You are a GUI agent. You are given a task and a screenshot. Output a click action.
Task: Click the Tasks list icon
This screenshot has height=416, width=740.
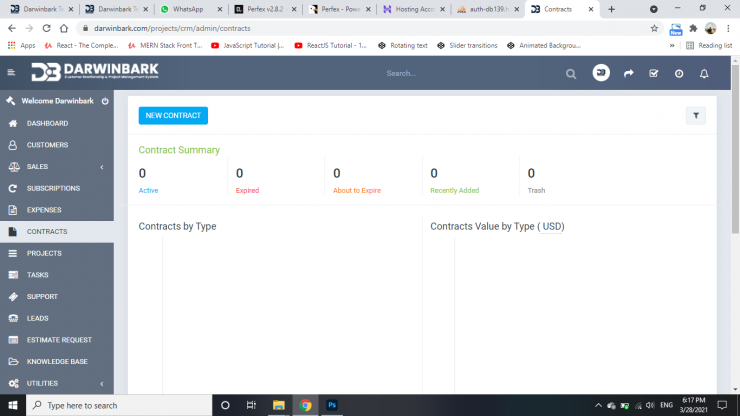click(x=13, y=275)
